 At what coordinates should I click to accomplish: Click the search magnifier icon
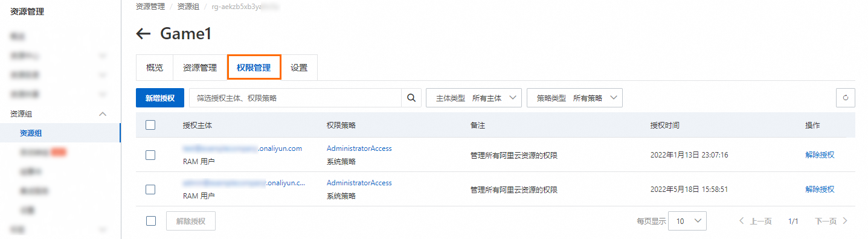tap(411, 98)
